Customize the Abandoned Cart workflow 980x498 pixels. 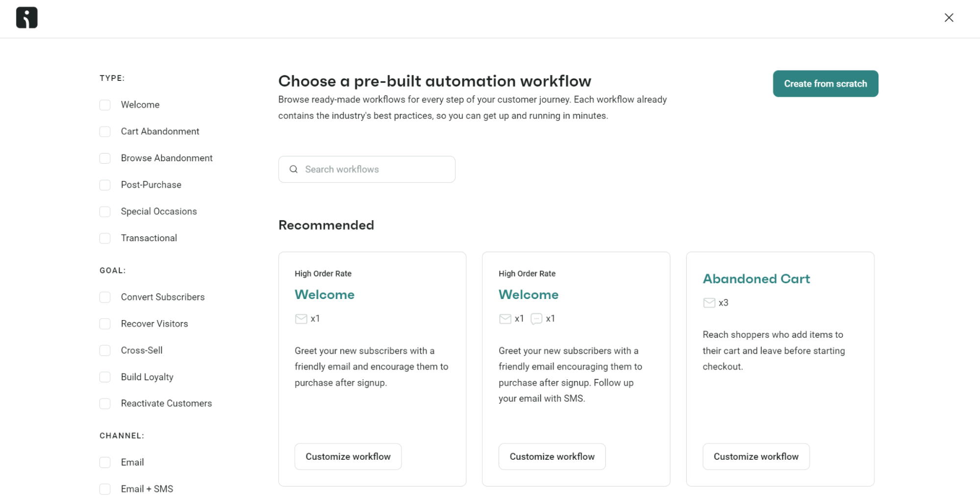tap(755, 456)
